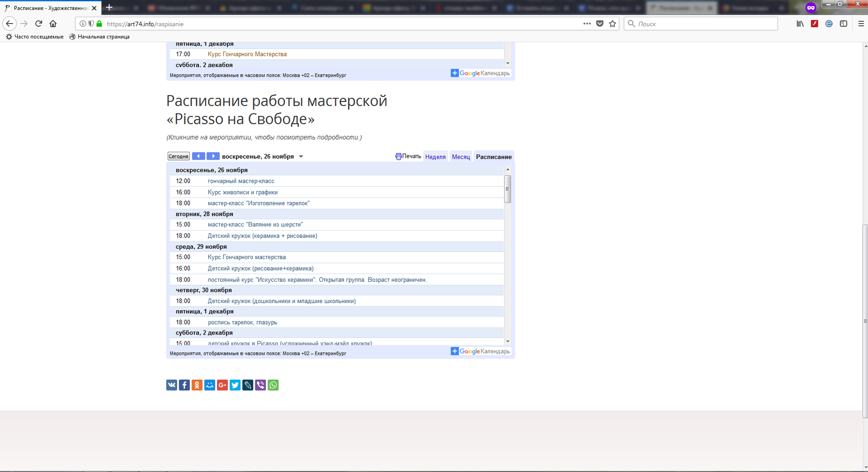Go back to previous page
The width and height of the screenshot is (868, 472).
[9, 24]
